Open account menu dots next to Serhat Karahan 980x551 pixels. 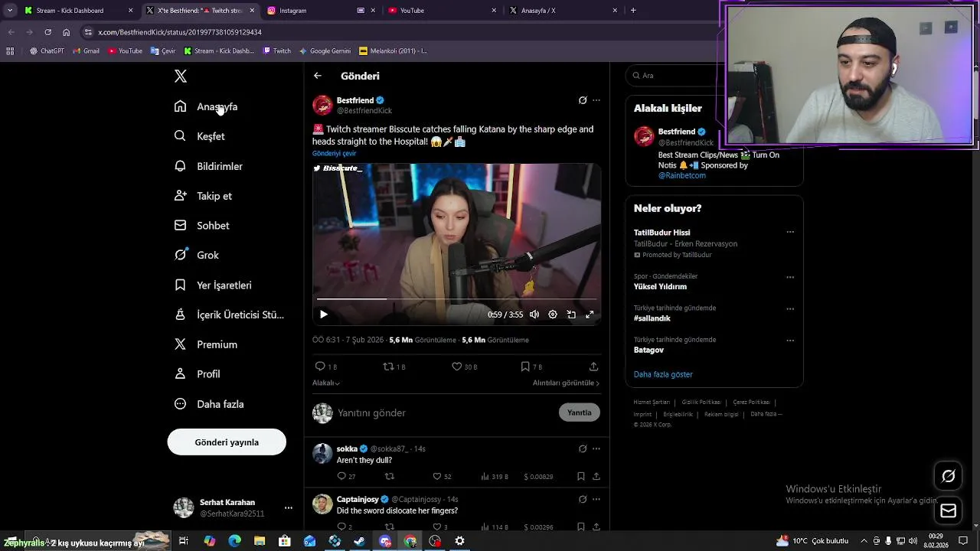[289, 508]
